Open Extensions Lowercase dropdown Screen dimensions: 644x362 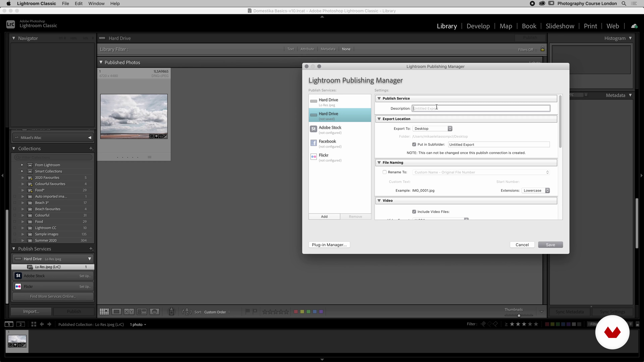(x=535, y=190)
